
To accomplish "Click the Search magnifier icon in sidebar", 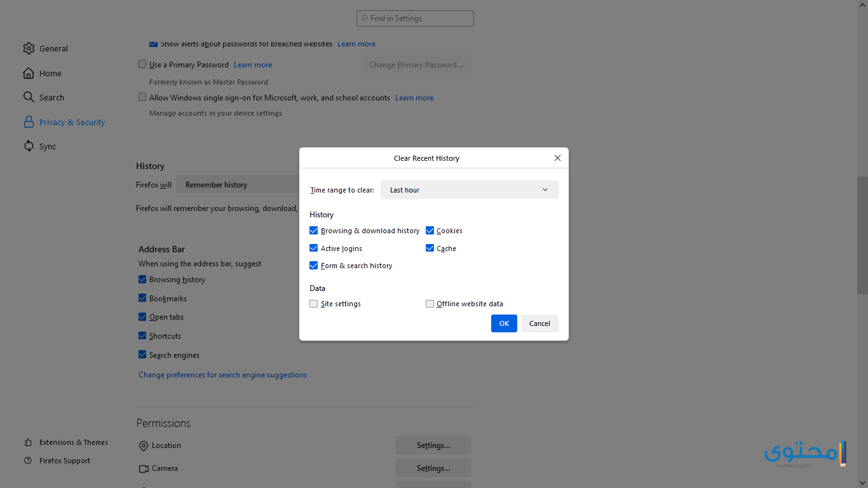I will click(x=29, y=97).
